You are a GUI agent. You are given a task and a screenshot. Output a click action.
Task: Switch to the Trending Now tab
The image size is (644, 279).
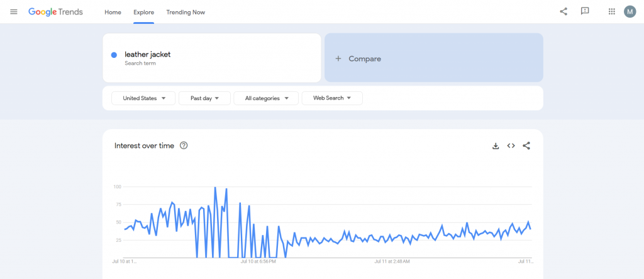pos(186,12)
